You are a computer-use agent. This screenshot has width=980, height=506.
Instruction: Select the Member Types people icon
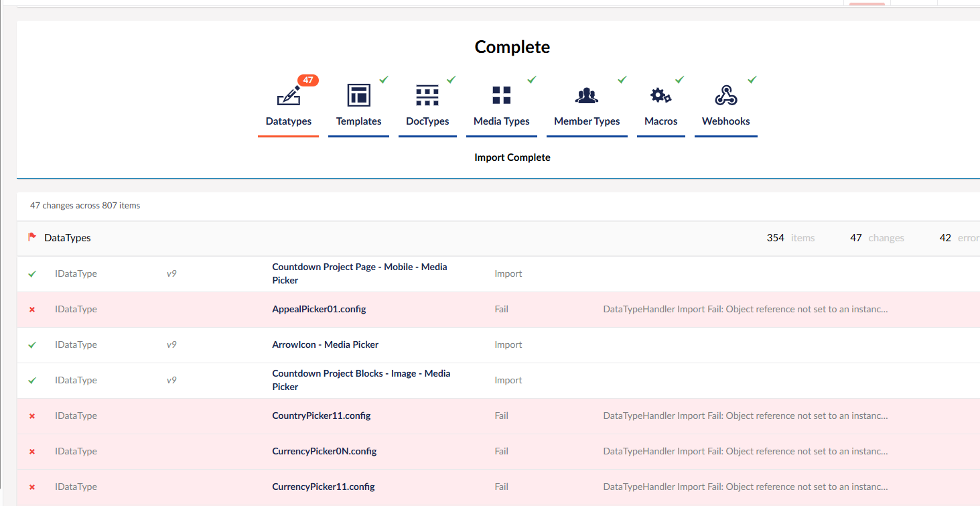pyautogui.click(x=587, y=95)
